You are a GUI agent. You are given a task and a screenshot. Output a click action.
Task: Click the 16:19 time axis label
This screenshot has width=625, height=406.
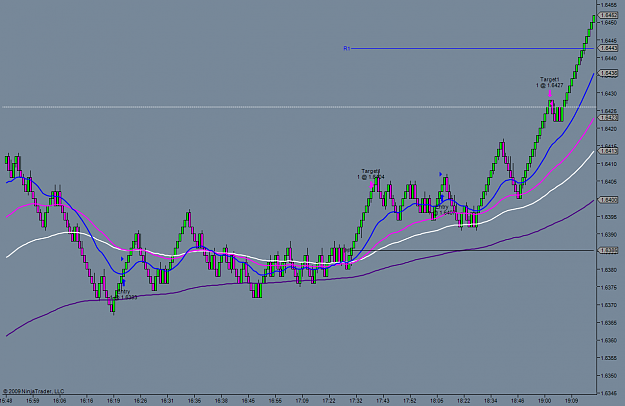pos(114,400)
